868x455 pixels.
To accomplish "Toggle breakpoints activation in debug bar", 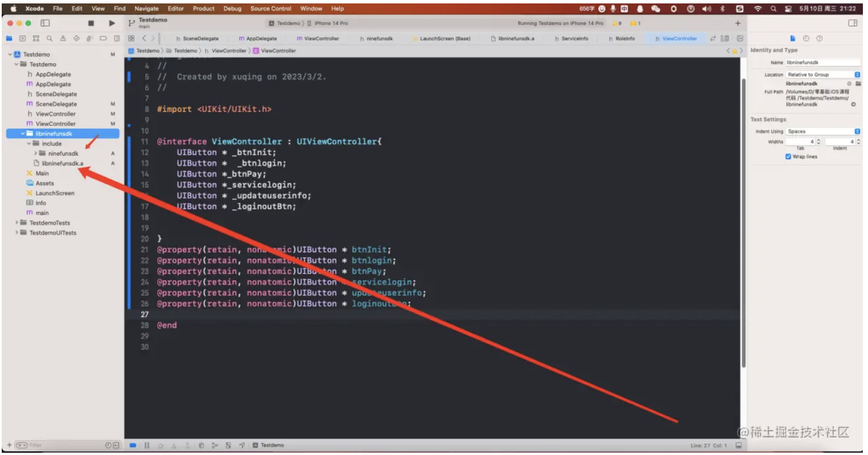I will click(x=133, y=445).
